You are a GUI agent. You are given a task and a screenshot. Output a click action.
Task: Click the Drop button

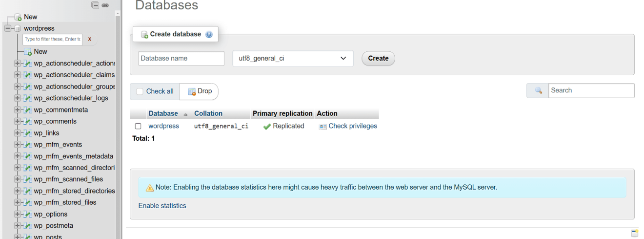[x=199, y=91]
